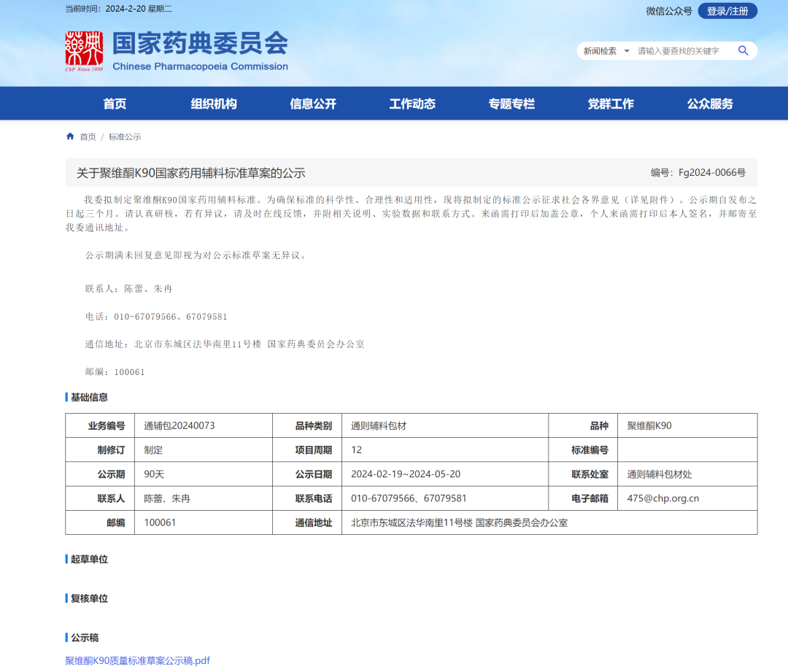Image resolution: width=788 pixels, height=672 pixels.
Task: Select the 业务编号 header cell
Action: (x=100, y=425)
